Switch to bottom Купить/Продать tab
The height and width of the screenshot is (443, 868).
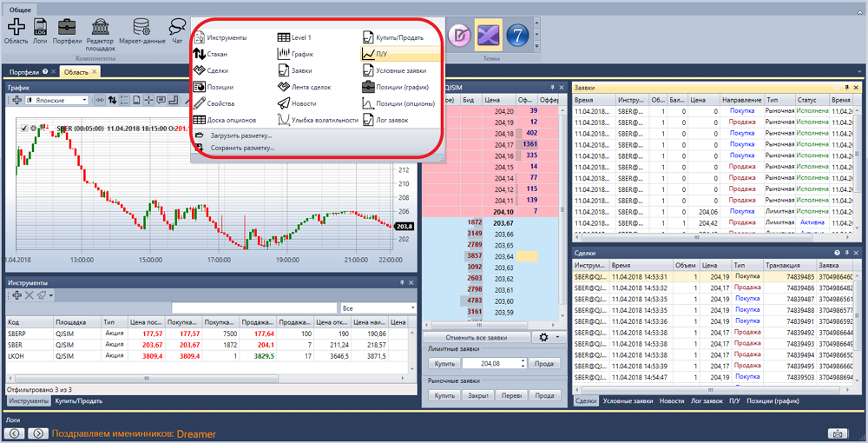(79, 401)
